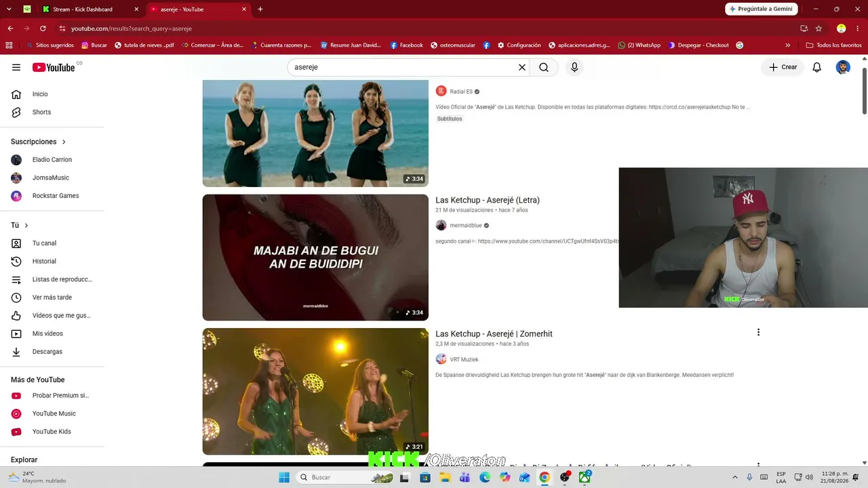The width and height of the screenshot is (868, 488).
Task: Play the MAJABI AN DE BUGUI lyric thumbnail
Action: (x=315, y=258)
